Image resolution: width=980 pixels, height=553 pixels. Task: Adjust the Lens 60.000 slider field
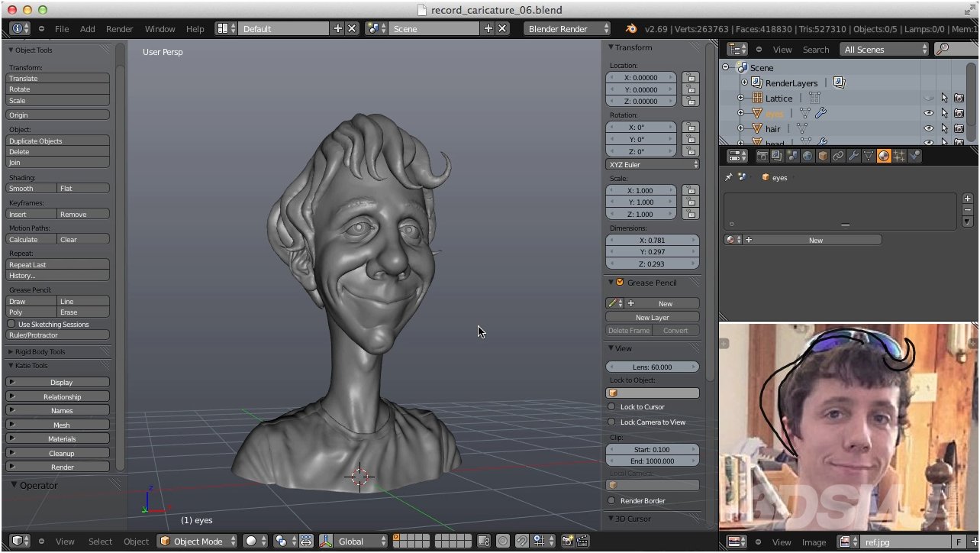coord(653,367)
